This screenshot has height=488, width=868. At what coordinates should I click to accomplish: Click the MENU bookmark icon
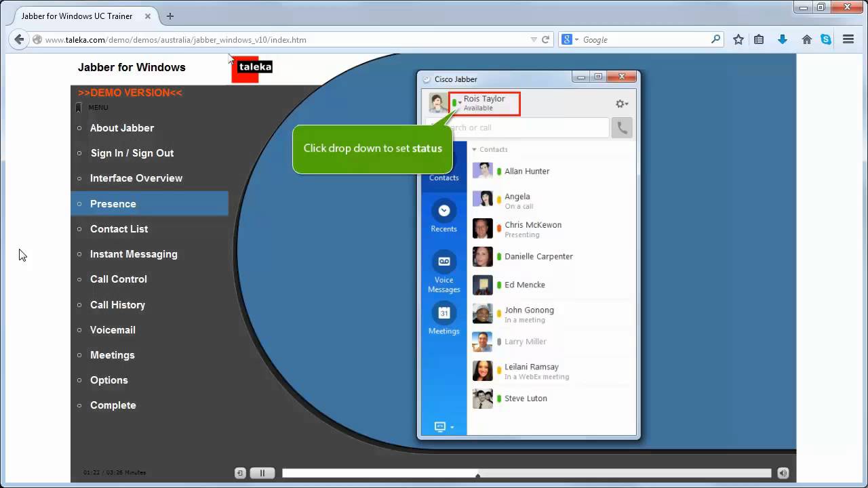point(79,107)
